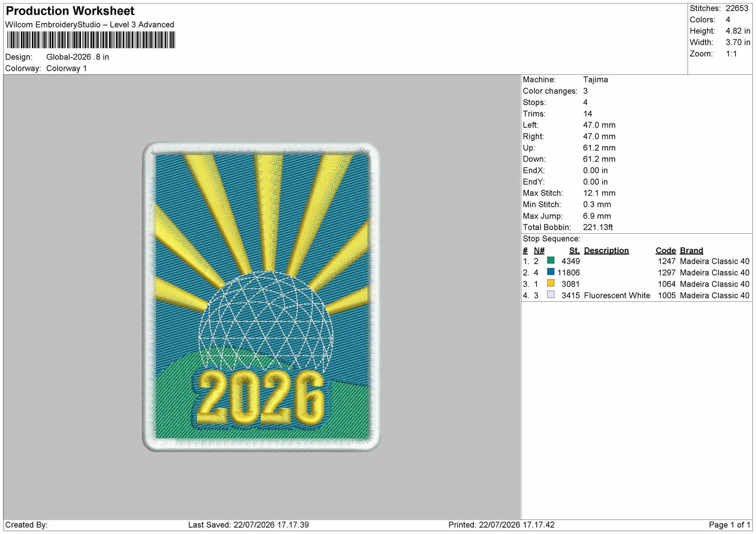This screenshot has height=534, width=756.
Task: Click the design name 'Global-2026 .8 in'
Action: (77, 57)
